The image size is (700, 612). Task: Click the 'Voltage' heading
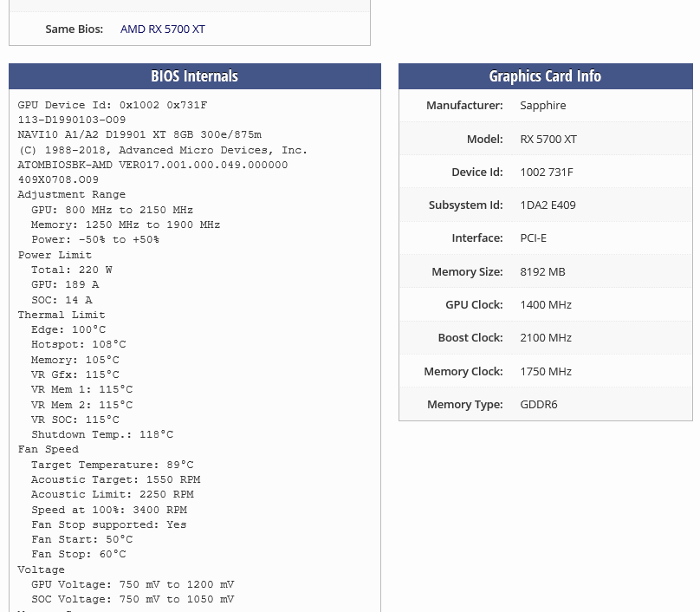(41, 570)
